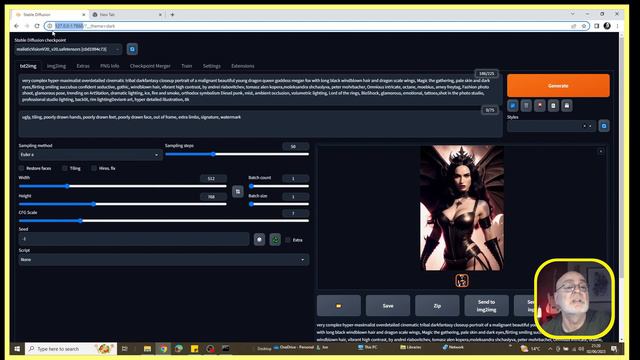The height and width of the screenshot is (360, 640).
Task: Open the Windows Start menu
Action: (17, 349)
